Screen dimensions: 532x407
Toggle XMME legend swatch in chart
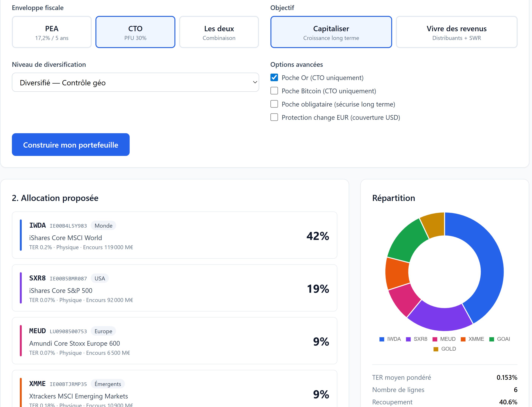coord(463,339)
